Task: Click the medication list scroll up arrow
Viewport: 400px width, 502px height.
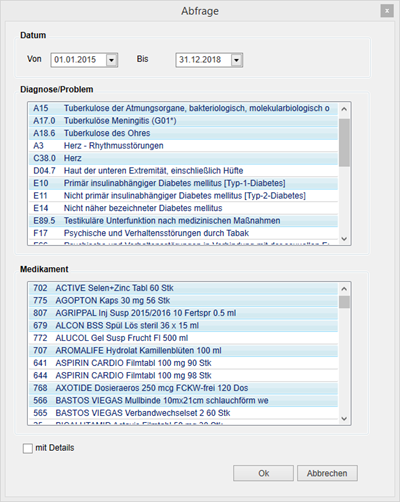Action: [x=344, y=289]
